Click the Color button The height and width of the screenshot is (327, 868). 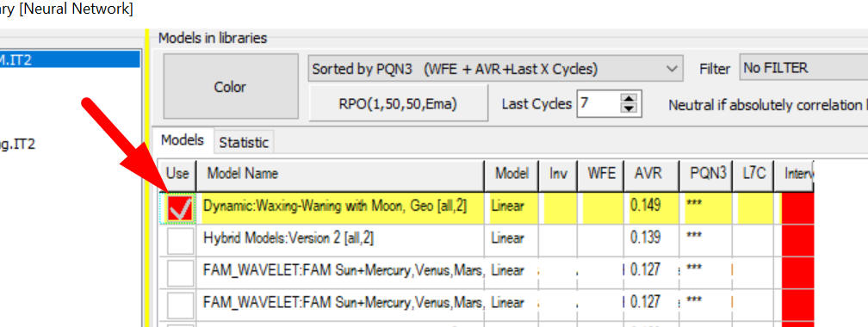(230, 87)
